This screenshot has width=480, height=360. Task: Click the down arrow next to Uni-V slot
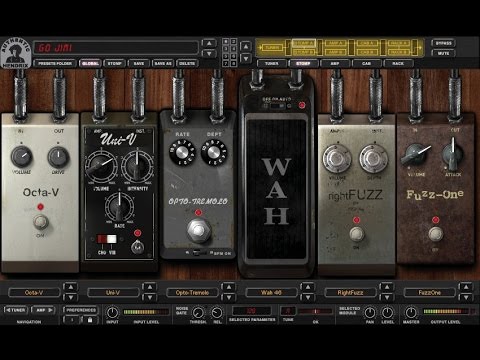tap(150, 297)
